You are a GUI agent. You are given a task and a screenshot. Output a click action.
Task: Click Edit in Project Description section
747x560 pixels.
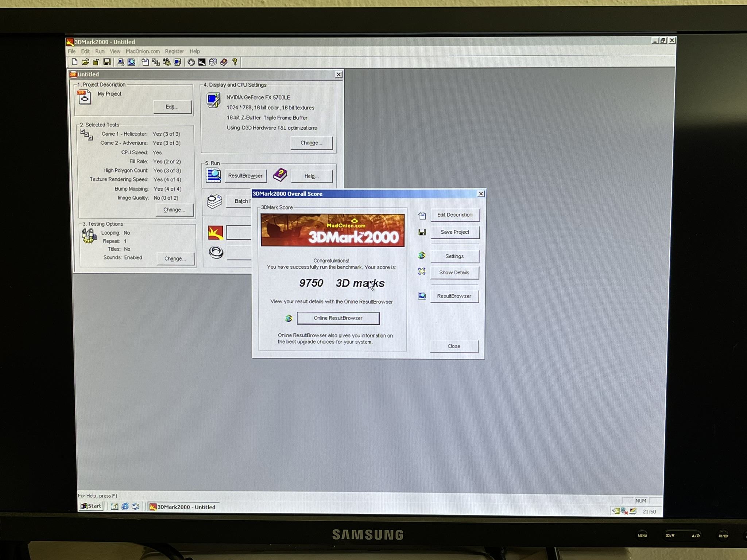172,107
